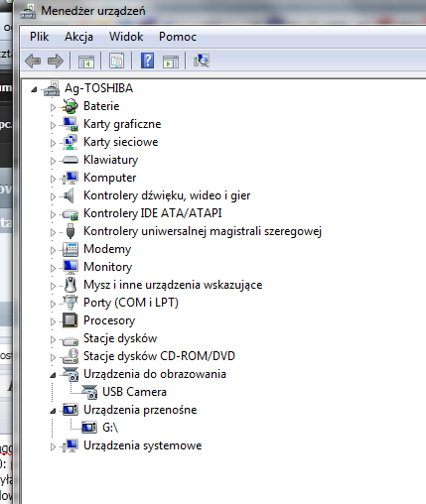This screenshot has height=504, width=426.
Task: Select the Kontrolery IDE ATA/ATAPI label
Action: pos(153,213)
